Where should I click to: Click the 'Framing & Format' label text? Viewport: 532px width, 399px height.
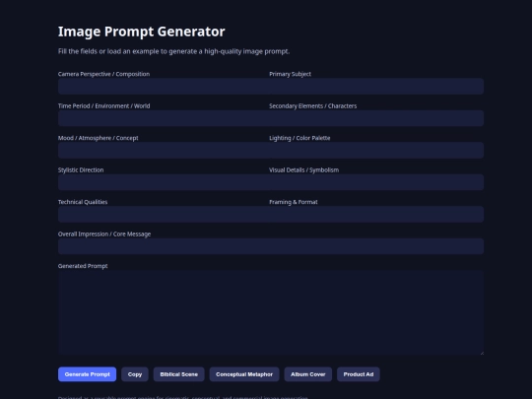[294, 202]
